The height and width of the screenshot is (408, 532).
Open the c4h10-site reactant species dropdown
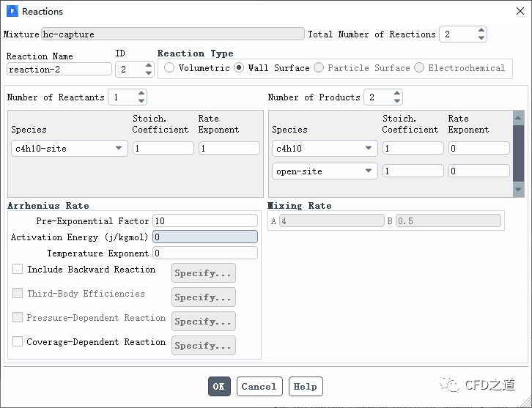(119, 148)
